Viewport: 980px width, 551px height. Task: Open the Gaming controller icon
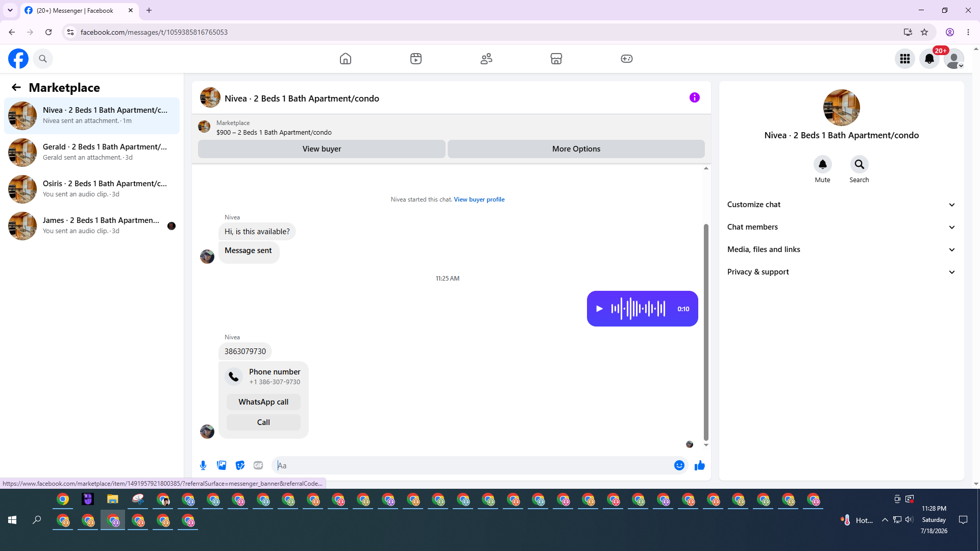pos(627,59)
